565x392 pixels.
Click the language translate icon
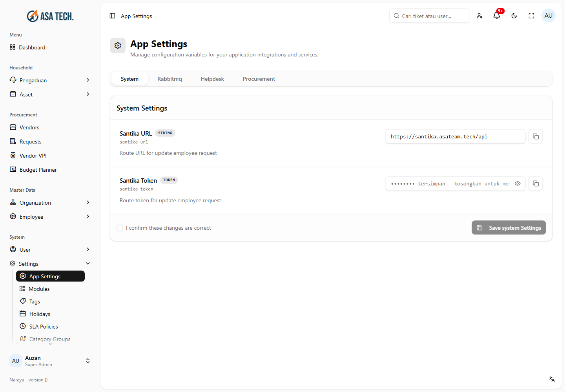point(552,379)
